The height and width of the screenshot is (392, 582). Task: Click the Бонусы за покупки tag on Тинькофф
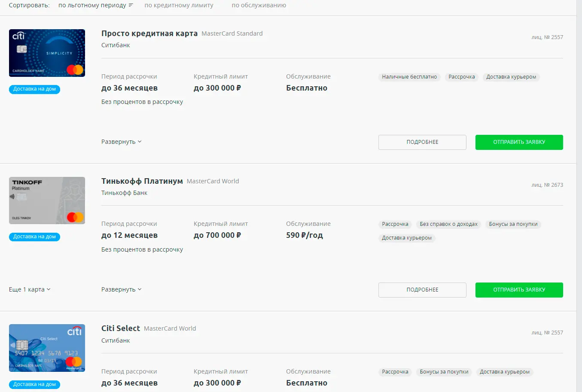513,224
